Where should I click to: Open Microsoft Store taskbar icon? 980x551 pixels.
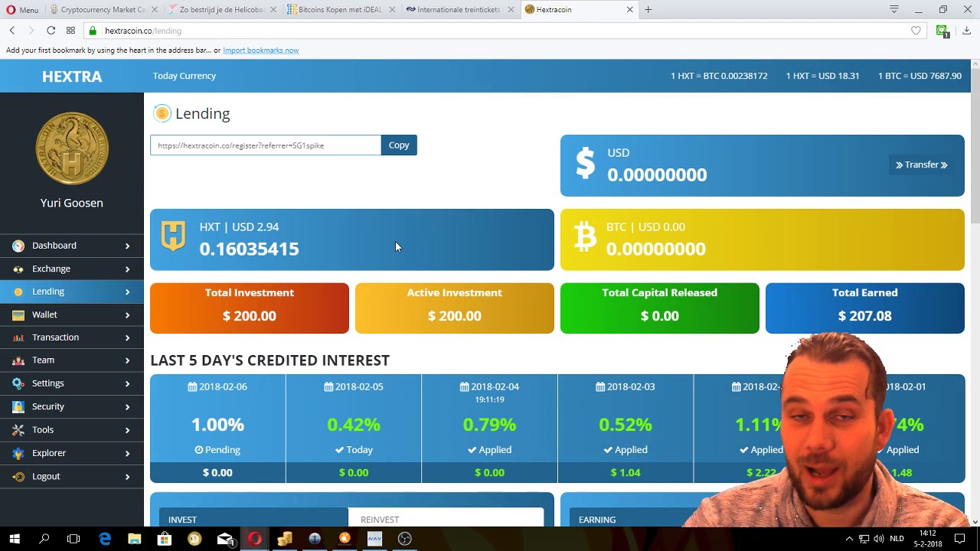[x=165, y=539]
